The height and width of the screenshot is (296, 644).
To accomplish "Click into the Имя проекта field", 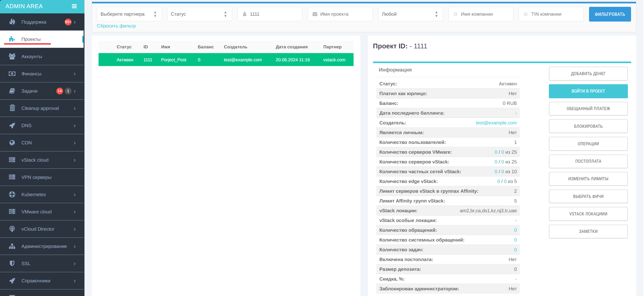I will [x=344, y=14].
